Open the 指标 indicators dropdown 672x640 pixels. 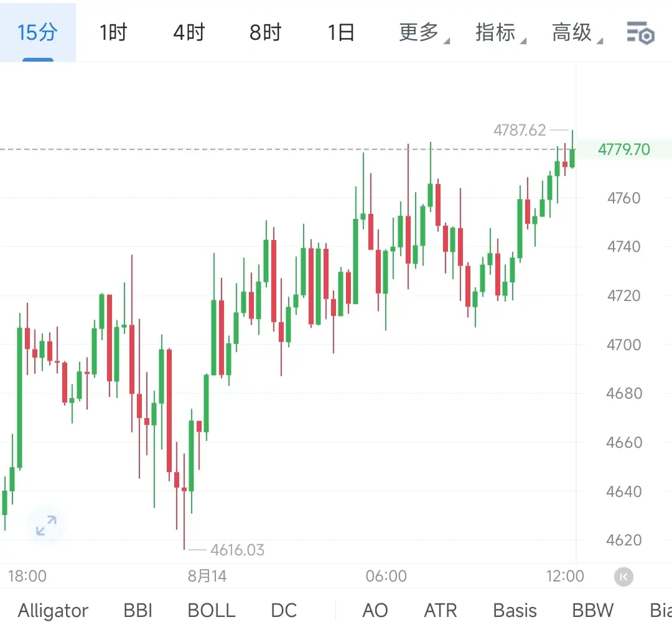(500, 32)
